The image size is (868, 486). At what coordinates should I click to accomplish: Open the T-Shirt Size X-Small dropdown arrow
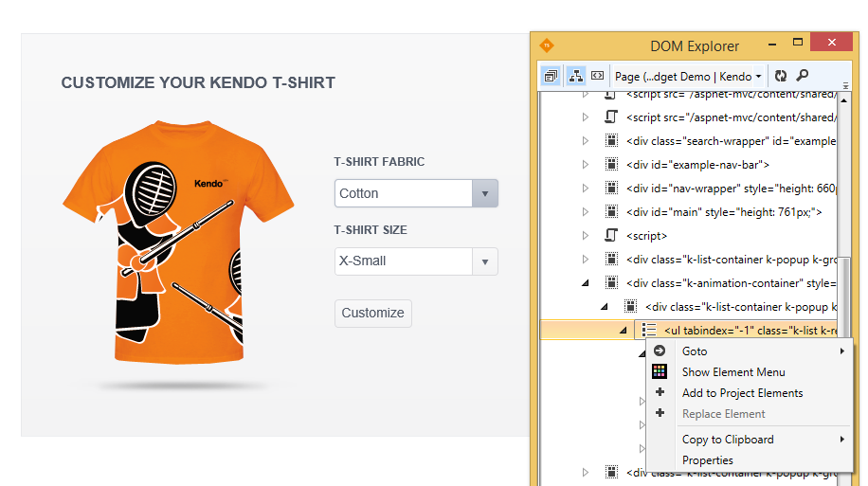(485, 261)
